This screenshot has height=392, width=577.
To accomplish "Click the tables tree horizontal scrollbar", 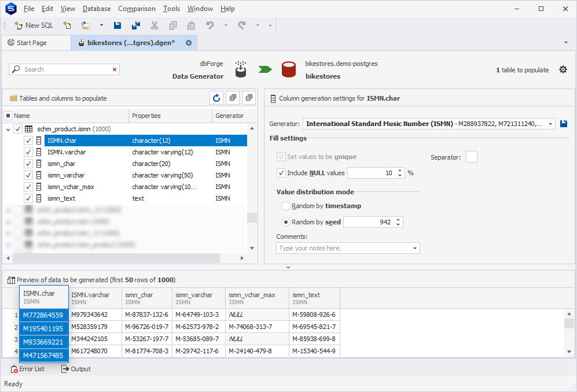I will [116, 258].
